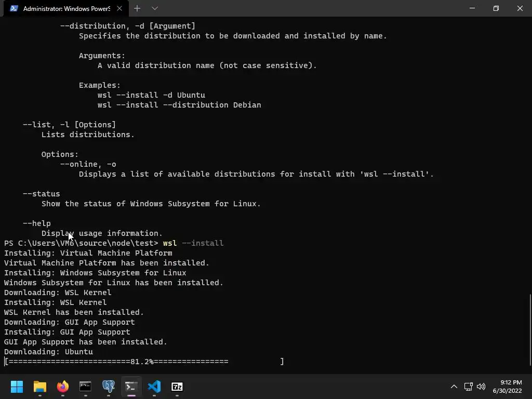Open Command Prompt taskbar icon
The image size is (532, 399).
(x=85, y=387)
